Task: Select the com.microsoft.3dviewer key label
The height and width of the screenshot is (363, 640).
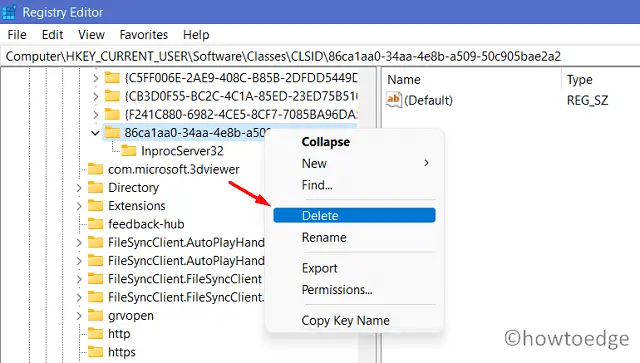Action: click(x=173, y=169)
